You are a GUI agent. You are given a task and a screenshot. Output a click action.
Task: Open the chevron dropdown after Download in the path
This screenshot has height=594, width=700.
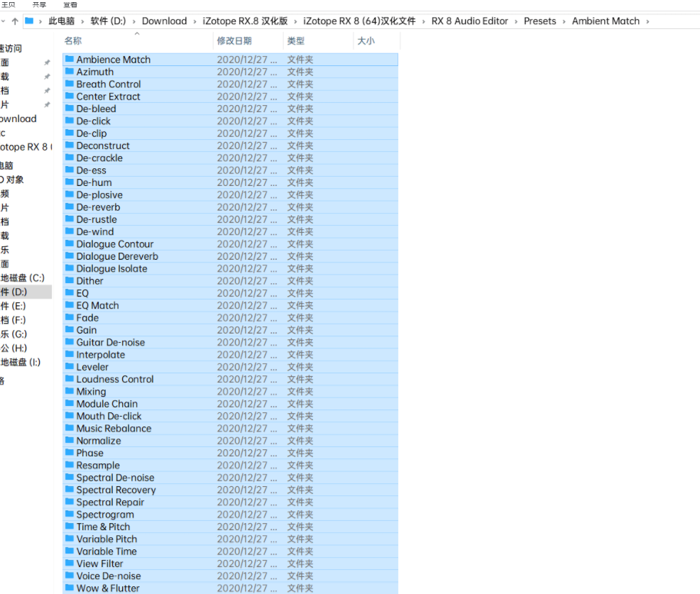(194, 21)
